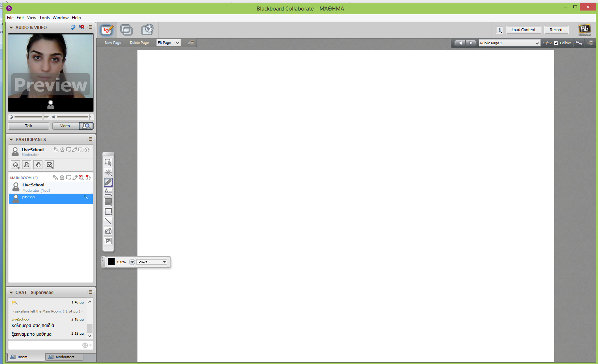Click the Talk button
Image resolution: width=598 pixels, height=364 pixels.
click(x=29, y=126)
